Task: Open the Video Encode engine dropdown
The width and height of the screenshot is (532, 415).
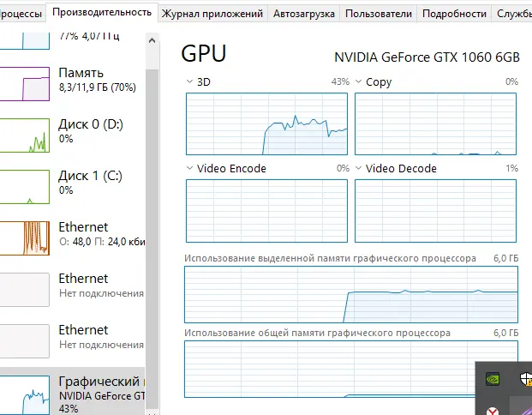Action: pyautogui.click(x=189, y=168)
